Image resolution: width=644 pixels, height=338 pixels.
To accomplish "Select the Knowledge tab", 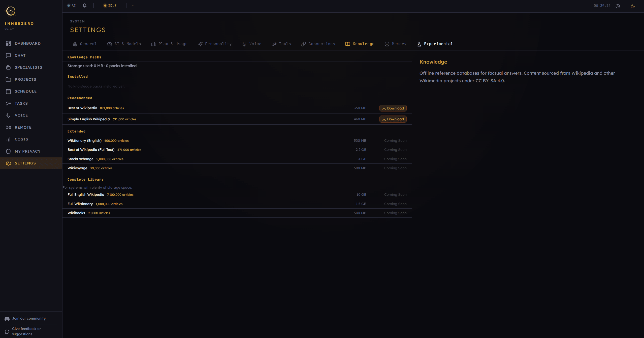I will (x=360, y=44).
